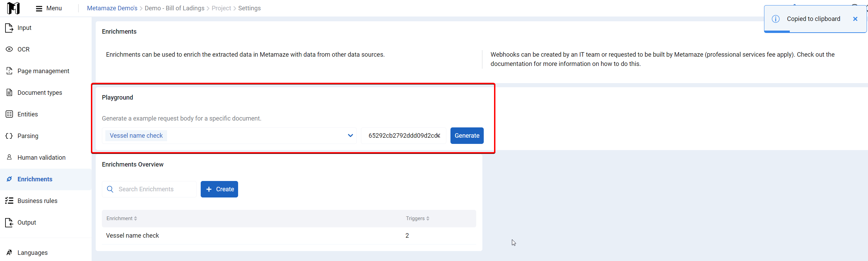Click the Vessel name check selected tag

136,136
